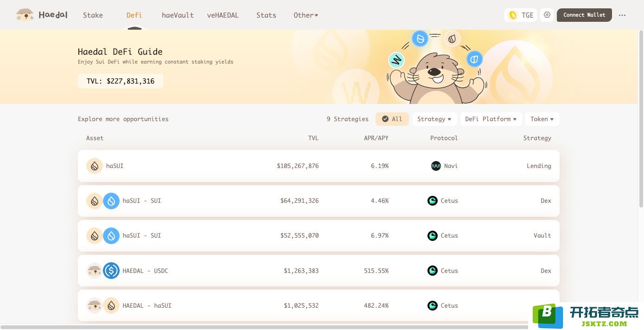Expand the DeFi Platform filter dropdown
This screenshot has height=330, width=644.
491,119
